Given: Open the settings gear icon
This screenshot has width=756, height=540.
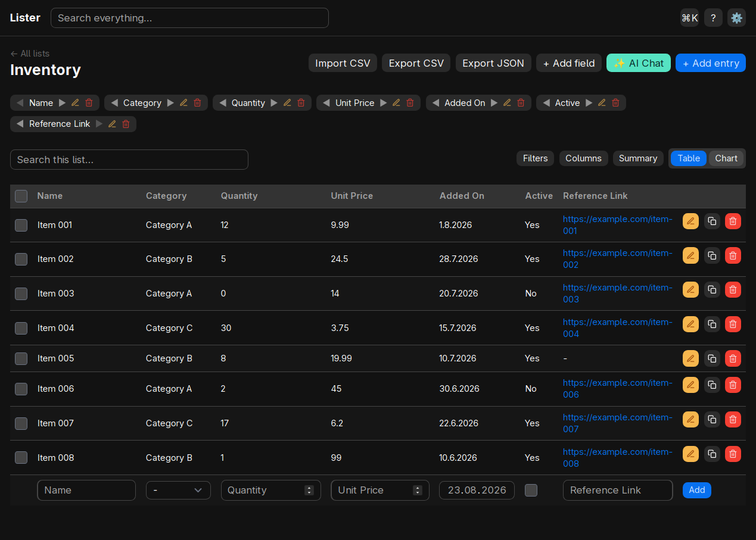Looking at the screenshot, I should tap(737, 18).
